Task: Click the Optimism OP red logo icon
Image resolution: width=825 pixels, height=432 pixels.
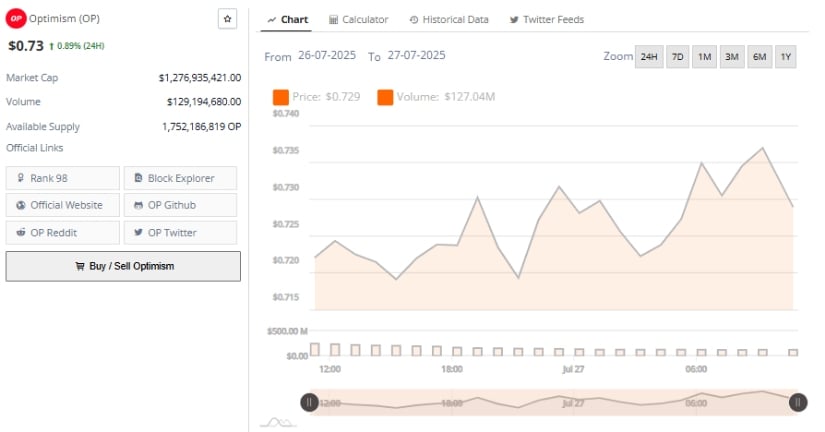Action: [16, 18]
